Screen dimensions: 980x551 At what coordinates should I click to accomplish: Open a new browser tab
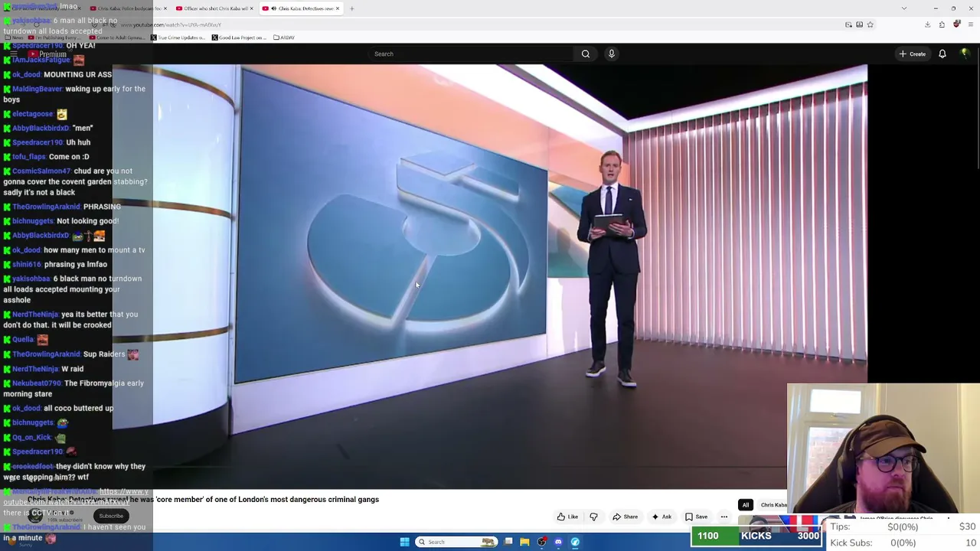pyautogui.click(x=351, y=8)
